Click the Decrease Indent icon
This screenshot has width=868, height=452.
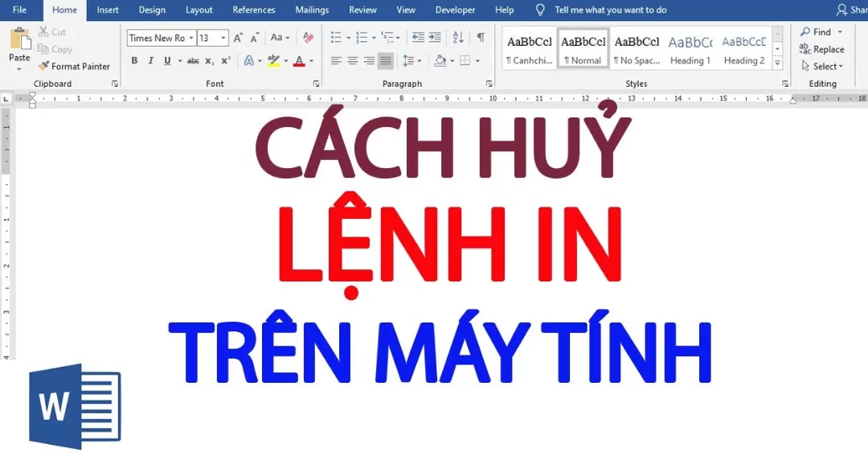[417, 38]
